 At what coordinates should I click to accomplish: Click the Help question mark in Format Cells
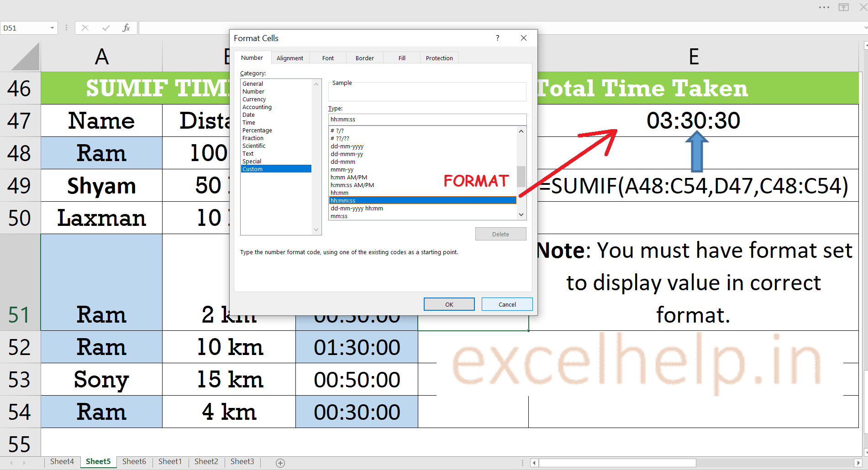(497, 38)
